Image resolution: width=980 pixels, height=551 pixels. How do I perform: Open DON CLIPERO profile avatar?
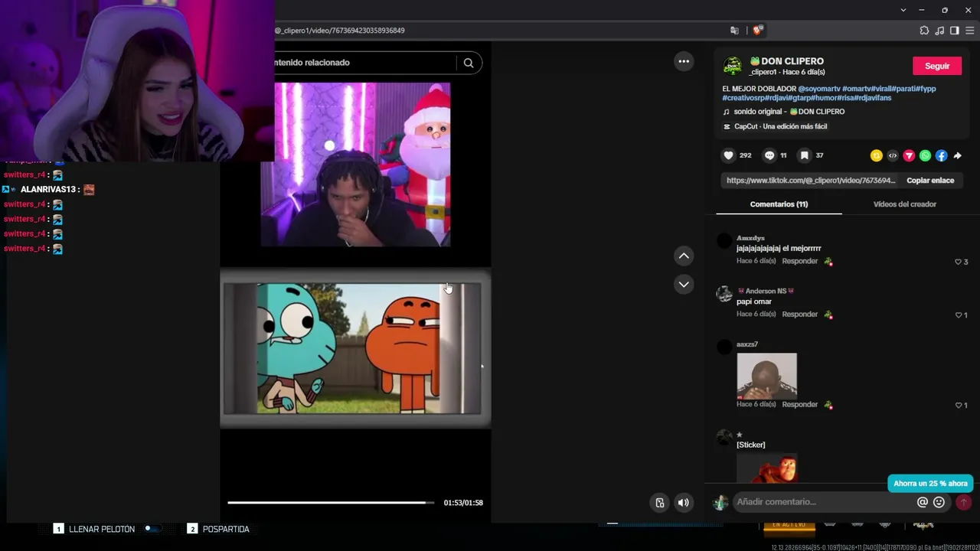tap(733, 66)
